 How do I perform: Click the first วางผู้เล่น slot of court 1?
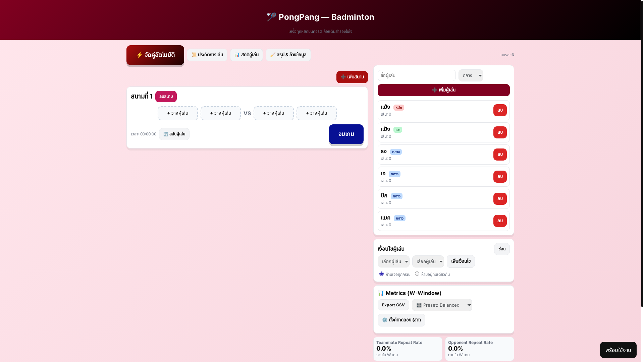click(x=178, y=113)
